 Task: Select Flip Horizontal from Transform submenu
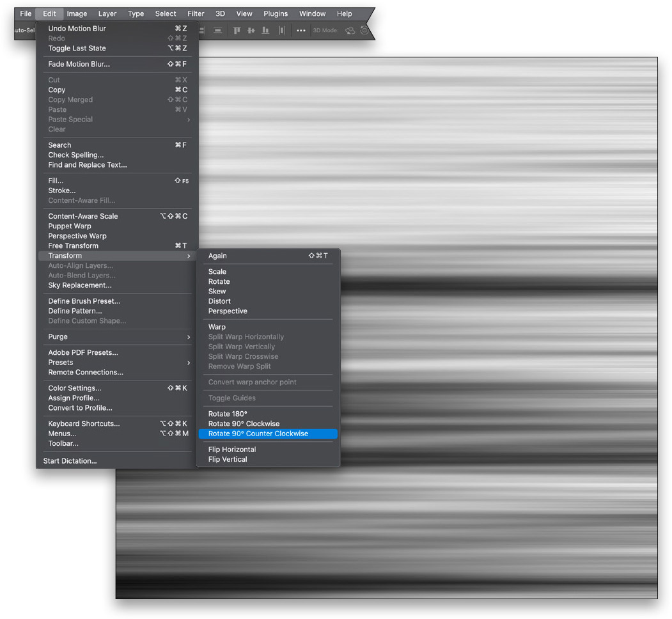(231, 450)
